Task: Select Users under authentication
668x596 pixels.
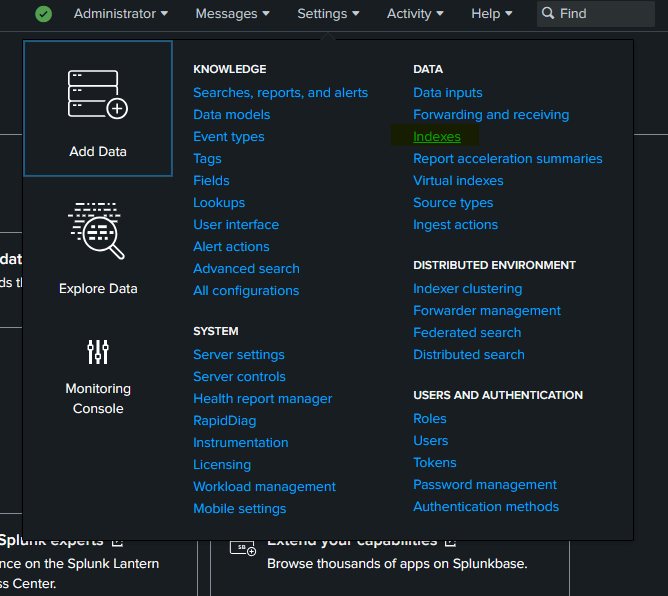Action: 431,441
